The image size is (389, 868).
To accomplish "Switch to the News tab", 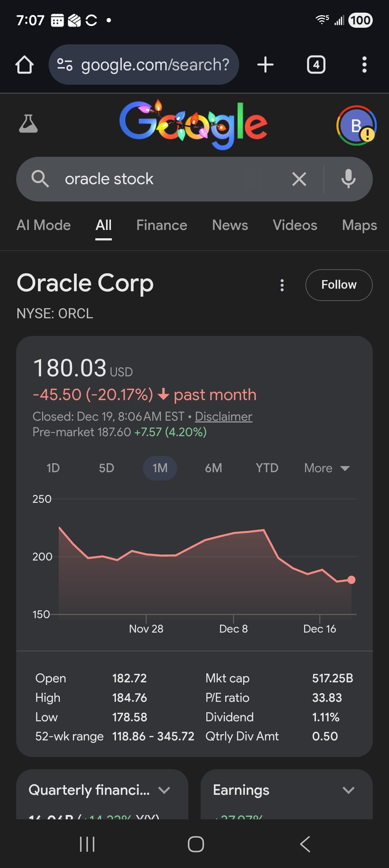I will click(x=230, y=225).
